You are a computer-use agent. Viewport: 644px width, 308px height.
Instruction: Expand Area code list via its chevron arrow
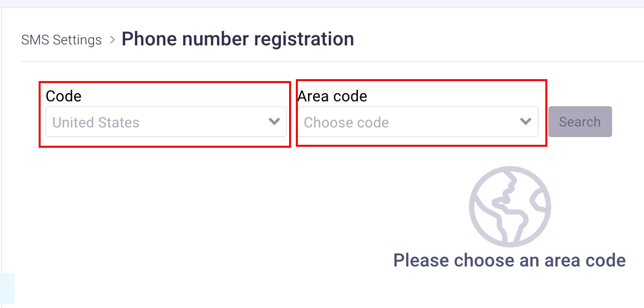tap(526, 122)
